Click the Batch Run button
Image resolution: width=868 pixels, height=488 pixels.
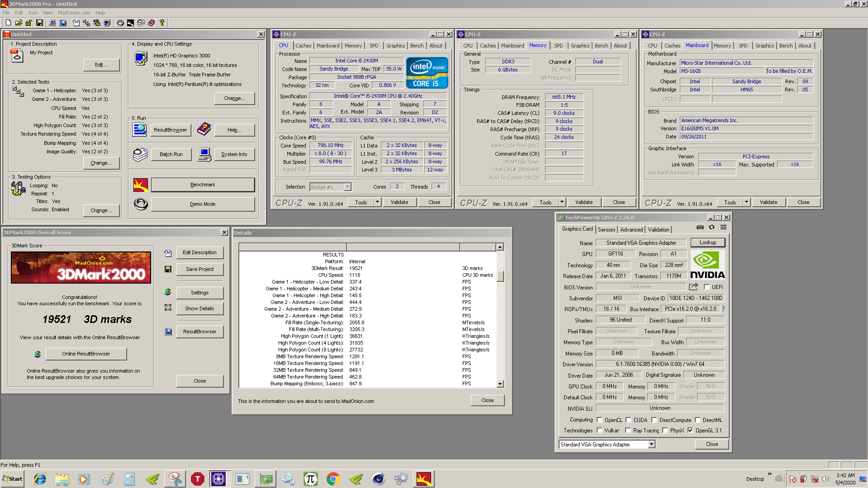[x=171, y=154]
